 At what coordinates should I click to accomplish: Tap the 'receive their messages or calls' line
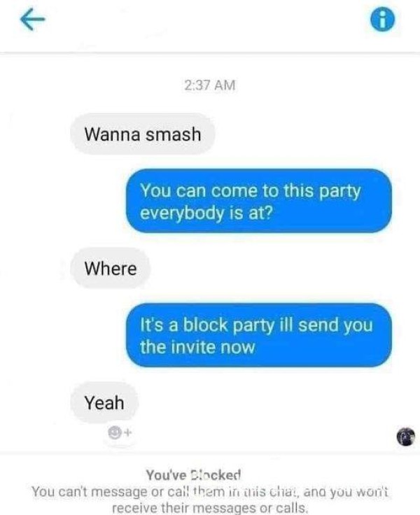pyautogui.click(x=210, y=507)
